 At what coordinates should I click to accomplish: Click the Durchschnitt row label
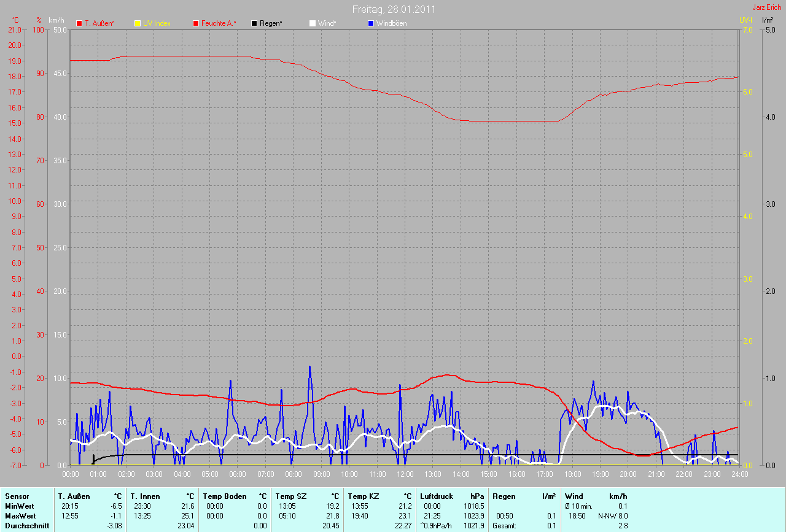[26, 526]
